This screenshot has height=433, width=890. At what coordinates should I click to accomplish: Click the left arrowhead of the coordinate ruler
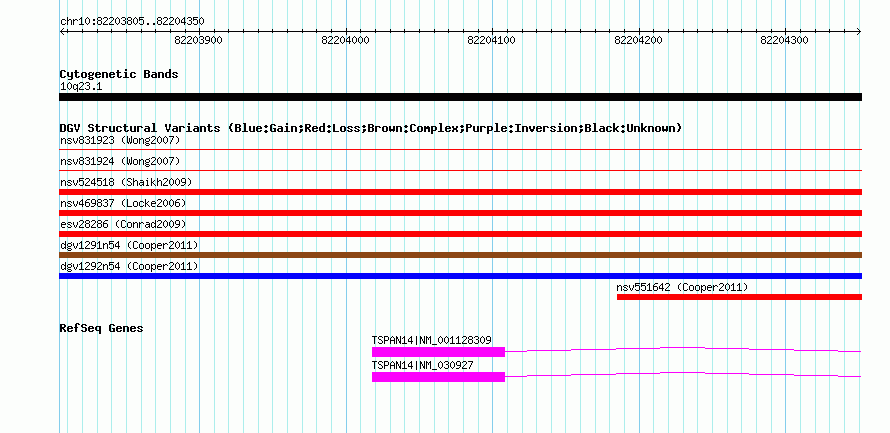click(62, 31)
